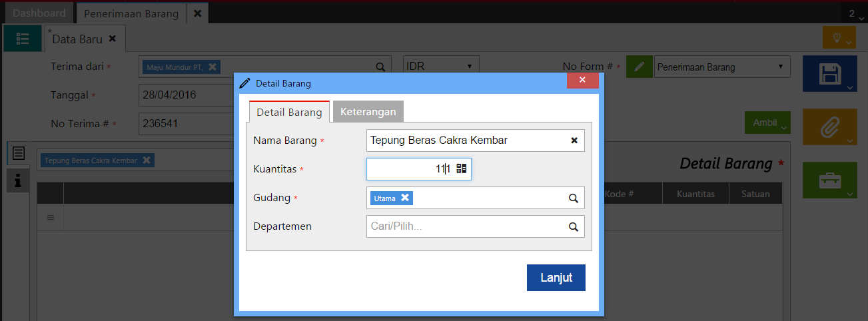Click the orange paperclip attachment icon
This screenshot has height=321, width=868.
pos(829,127)
